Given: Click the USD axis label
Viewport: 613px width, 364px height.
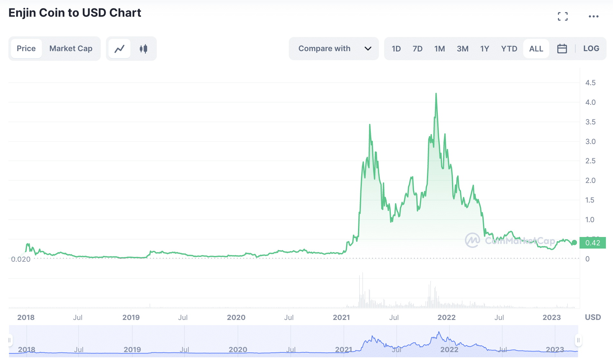Looking at the screenshot, I should click(593, 317).
